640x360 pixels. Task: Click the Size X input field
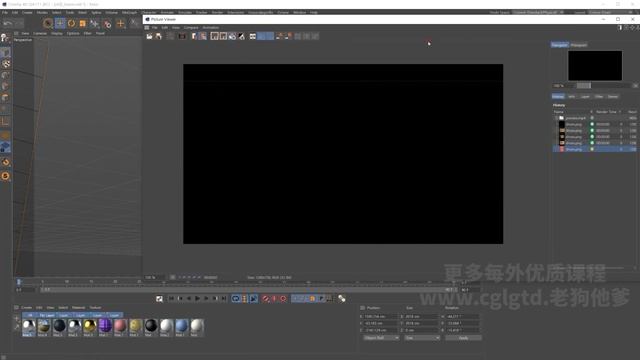421,316
